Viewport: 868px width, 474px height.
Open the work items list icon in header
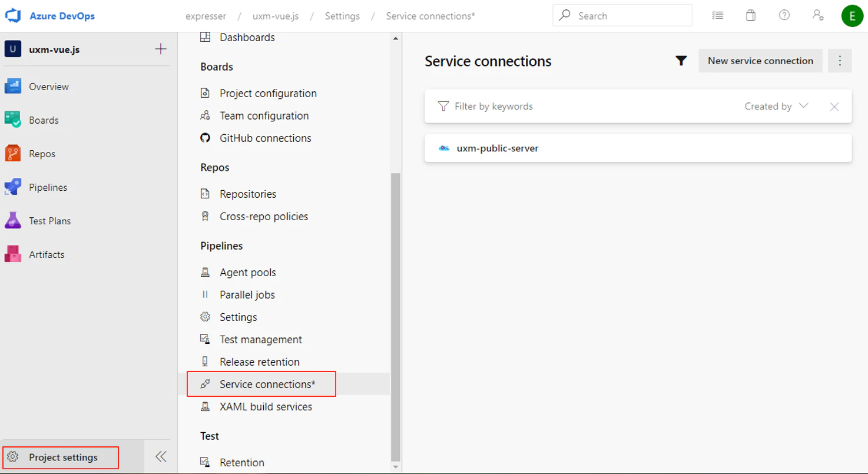click(x=717, y=15)
